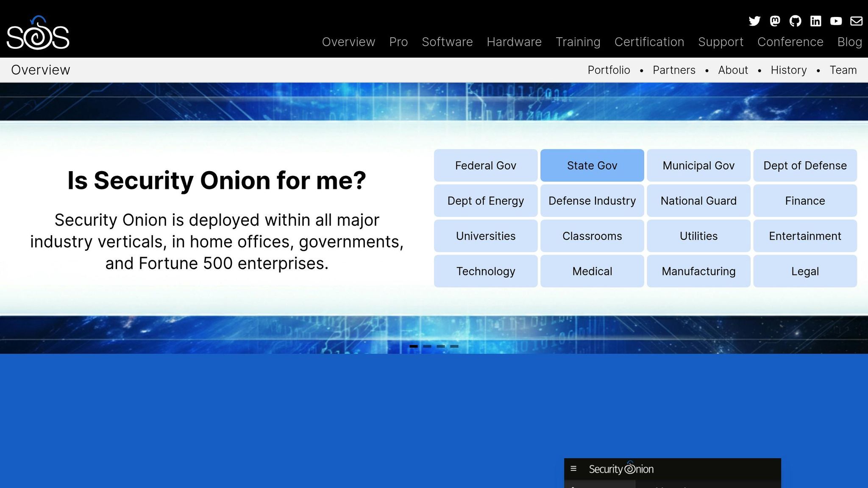Select the Finance tile
This screenshot has width=868, height=488.
tap(805, 200)
